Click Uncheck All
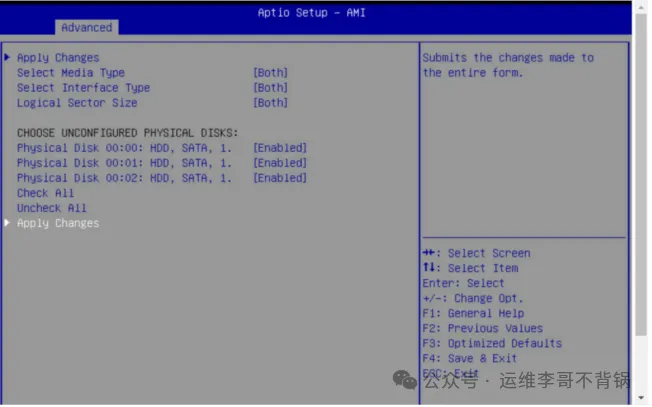Screen dimensions: 652x407 point(52,208)
